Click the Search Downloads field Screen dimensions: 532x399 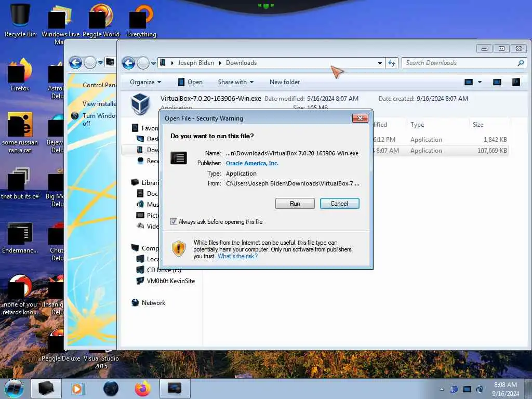(460, 63)
